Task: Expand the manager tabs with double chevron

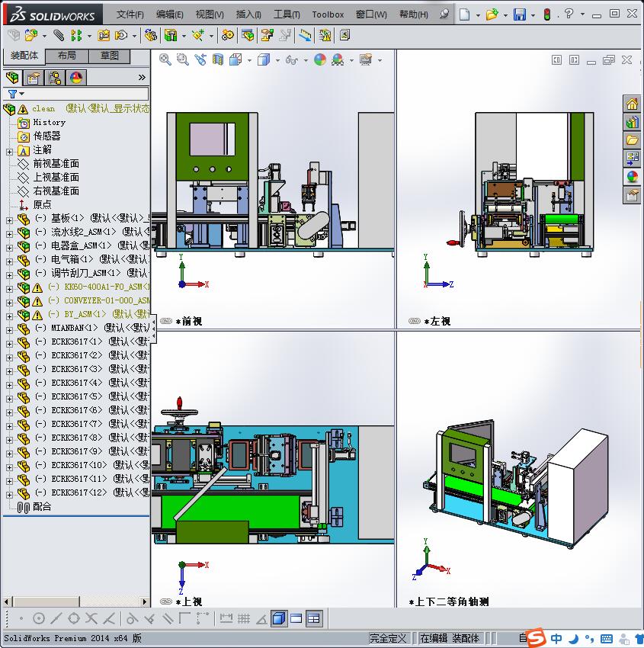Action: [x=142, y=77]
